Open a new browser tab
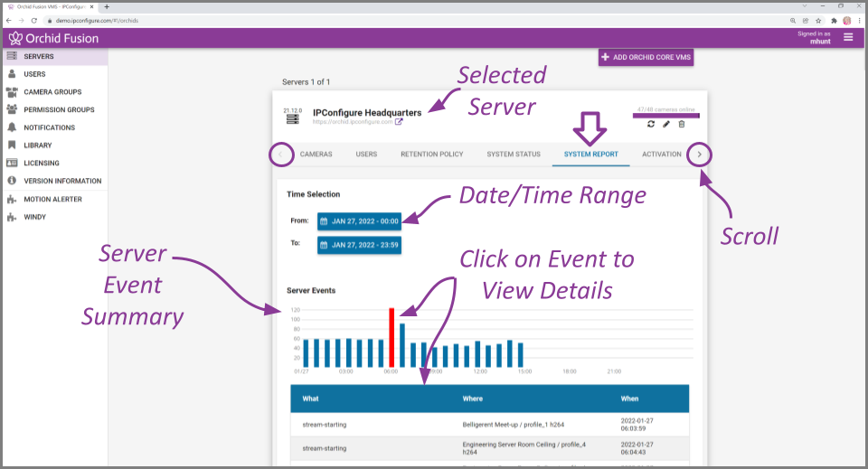 pos(107,6)
